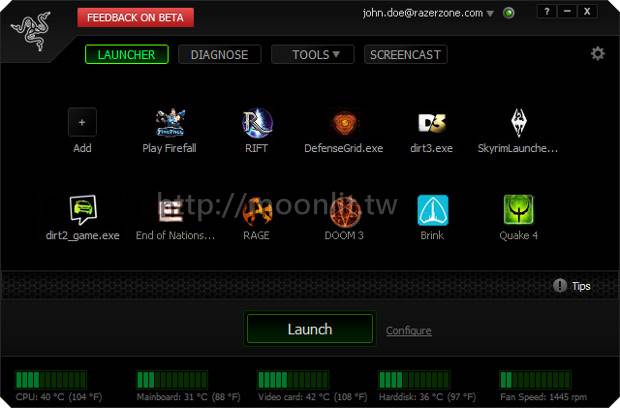The image size is (620, 408).
Task: Pick the Quake 4 game icon
Action: point(518,210)
